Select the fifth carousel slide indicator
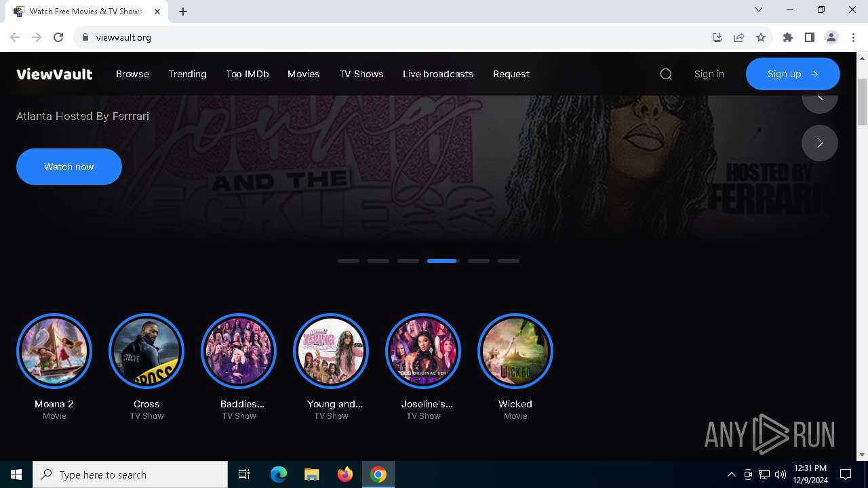The image size is (868, 488). 479,261
